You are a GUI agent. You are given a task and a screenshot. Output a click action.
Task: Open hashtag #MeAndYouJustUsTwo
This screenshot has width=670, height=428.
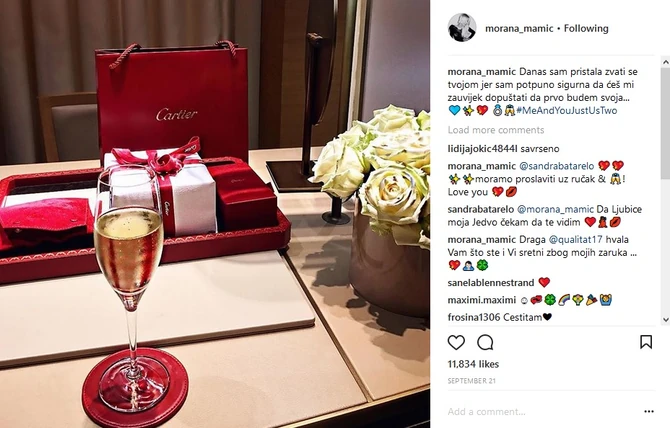coord(567,111)
